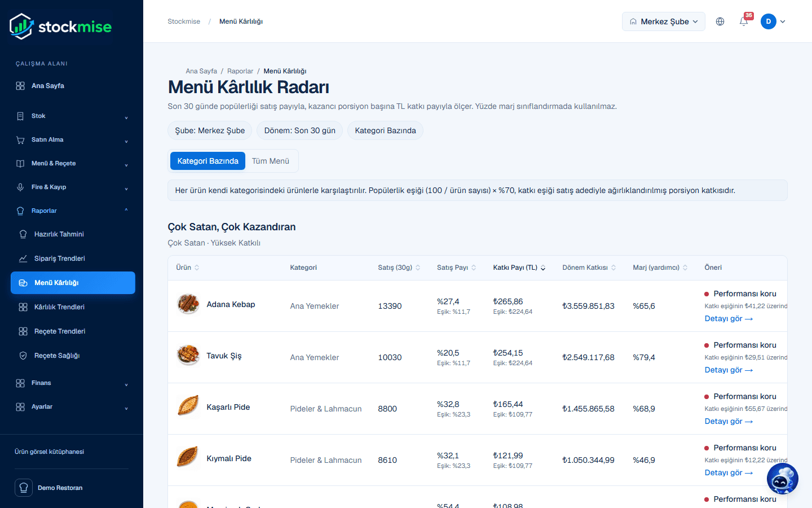Expand the Satın Alma section chevron

[x=126, y=141]
